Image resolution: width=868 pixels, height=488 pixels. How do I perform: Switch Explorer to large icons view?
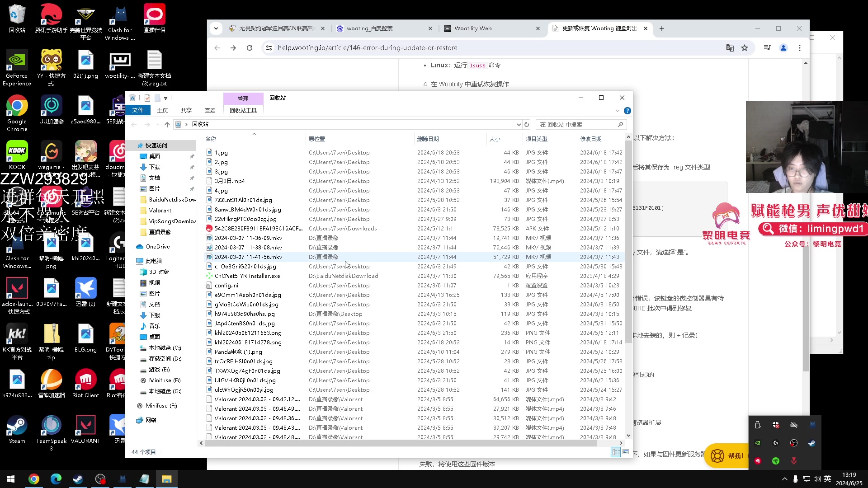[626, 452]
